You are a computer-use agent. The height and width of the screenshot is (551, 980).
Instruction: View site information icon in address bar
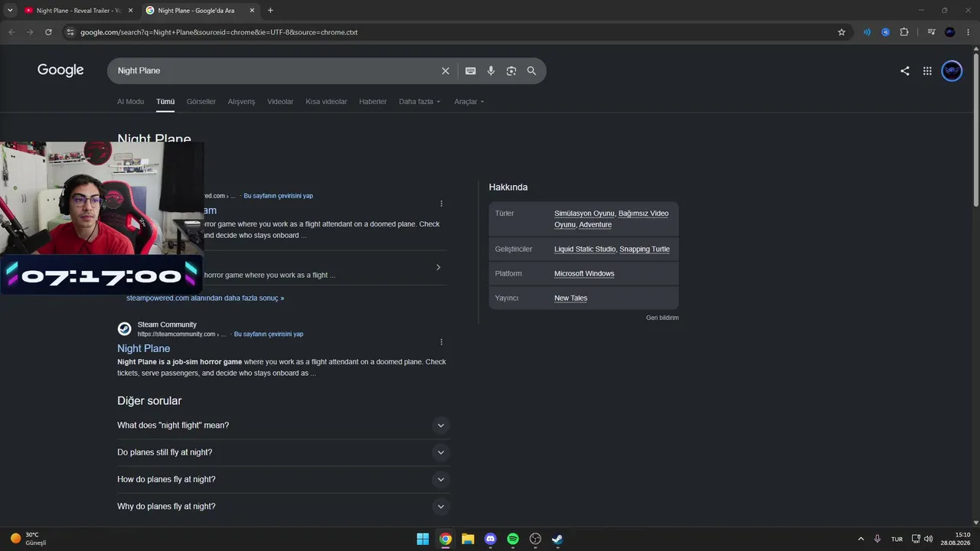tap(70, 32)
